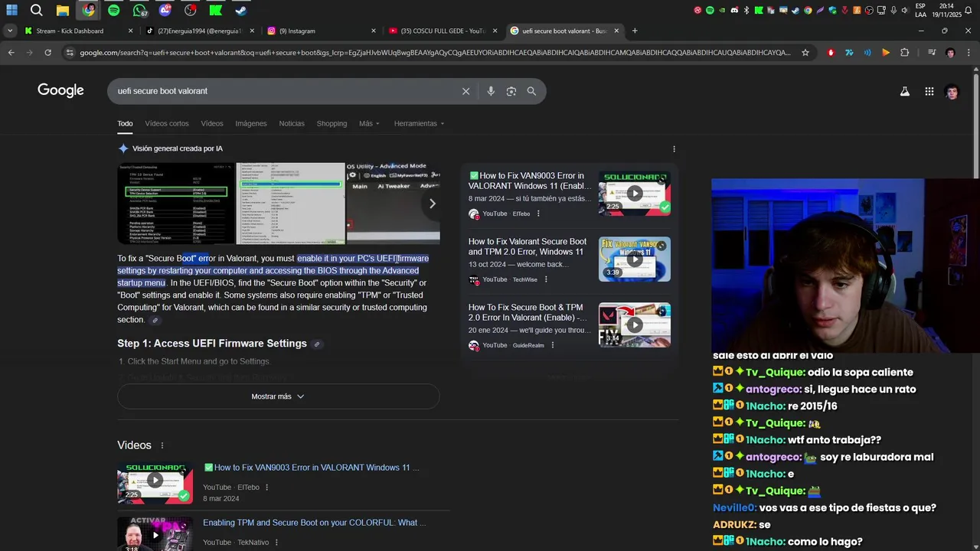Search by image with Google Lens icon
Viewport: 980px width, 551px height.
[511, 91]
